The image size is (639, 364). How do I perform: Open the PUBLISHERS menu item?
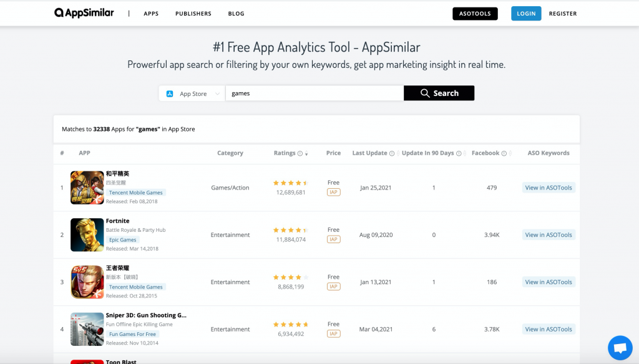pos(193,14)
